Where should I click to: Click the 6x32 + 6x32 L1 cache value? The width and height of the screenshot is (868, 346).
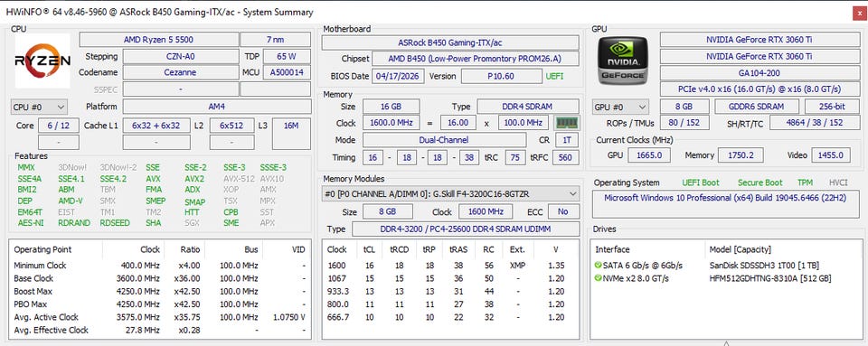click(156, 126)
